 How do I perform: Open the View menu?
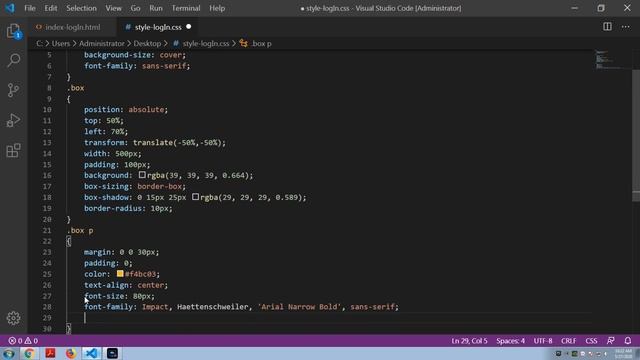tap(113, 8)
